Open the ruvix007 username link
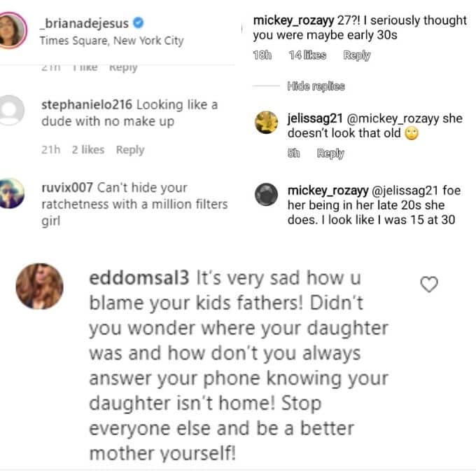The width and height of the screenshot is (476, 473). (67, 188)
